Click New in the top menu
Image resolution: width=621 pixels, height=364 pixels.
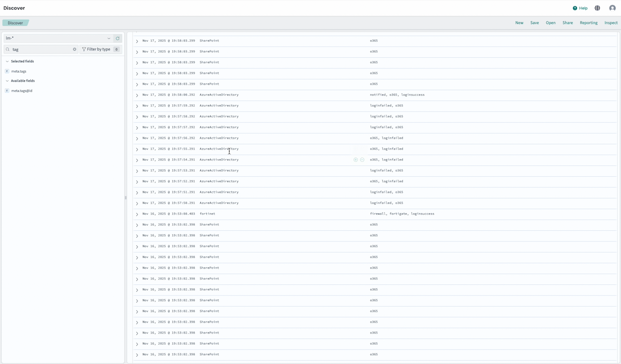pos(519,23)
